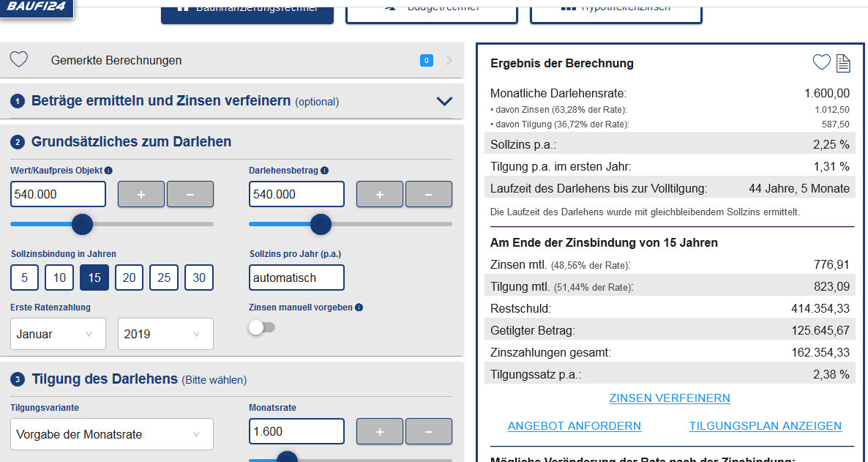Select 5 years Sollzinsbindung

25,278
